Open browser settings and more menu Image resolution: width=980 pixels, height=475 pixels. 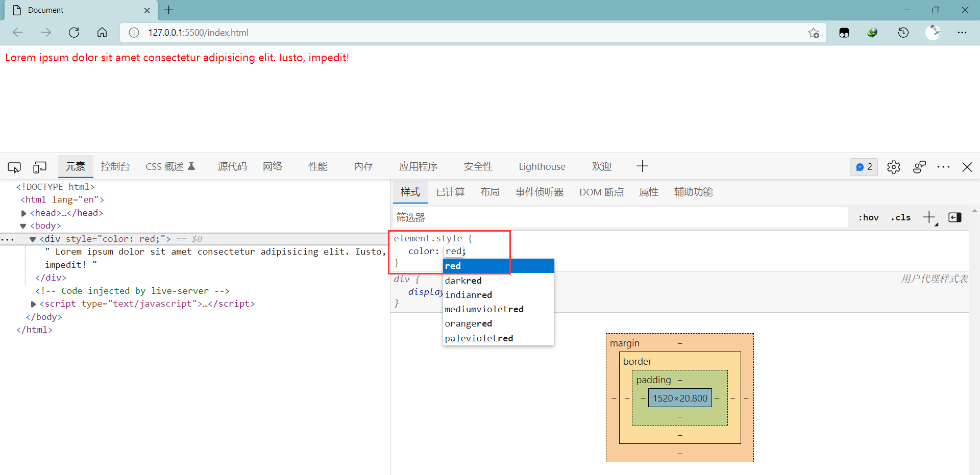[x=962, y=33]
